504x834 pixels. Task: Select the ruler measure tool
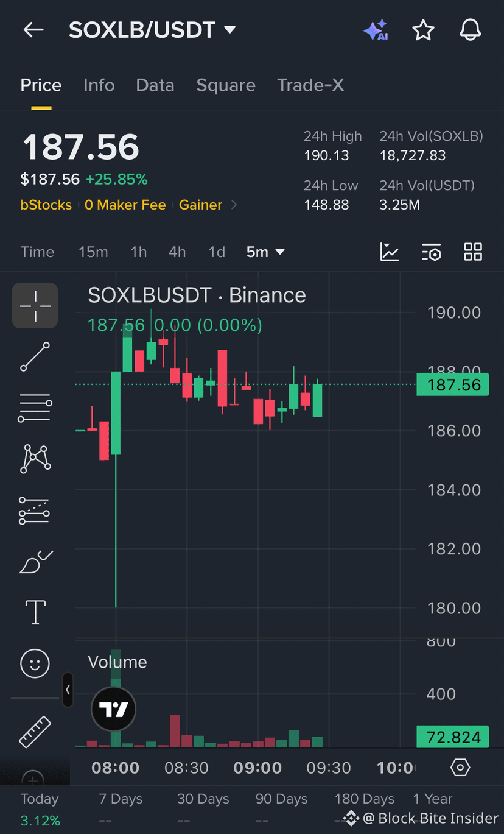[35, 732]
